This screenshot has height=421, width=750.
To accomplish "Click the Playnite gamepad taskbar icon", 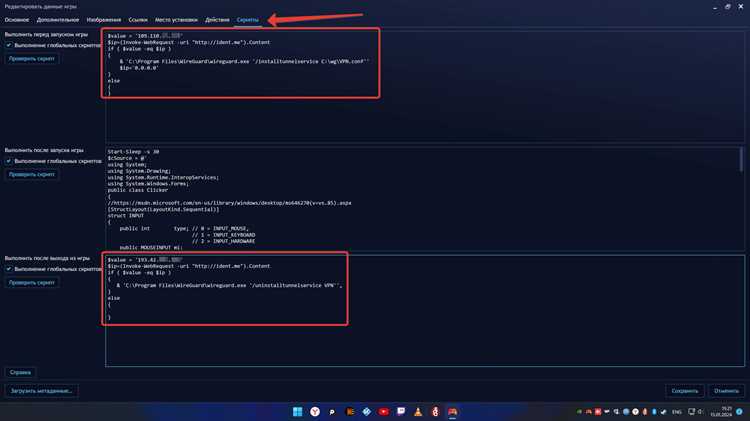I will pos(452,411).
